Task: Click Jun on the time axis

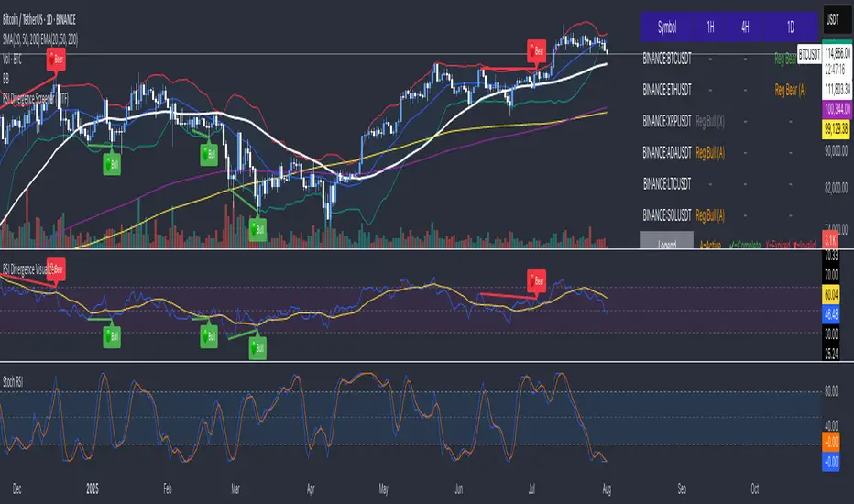Action: pyautogui.click(x=458, y=488)
